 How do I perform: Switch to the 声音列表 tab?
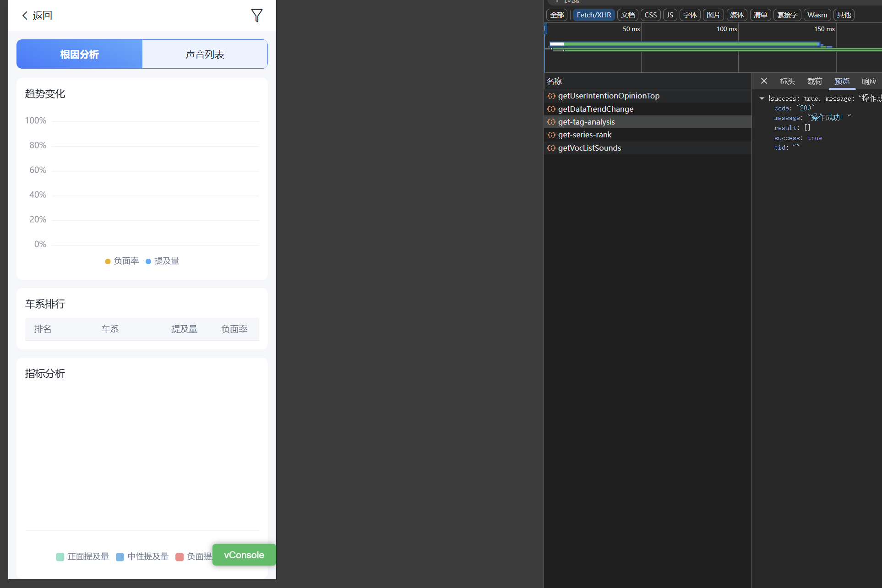[x=205, y=54]
